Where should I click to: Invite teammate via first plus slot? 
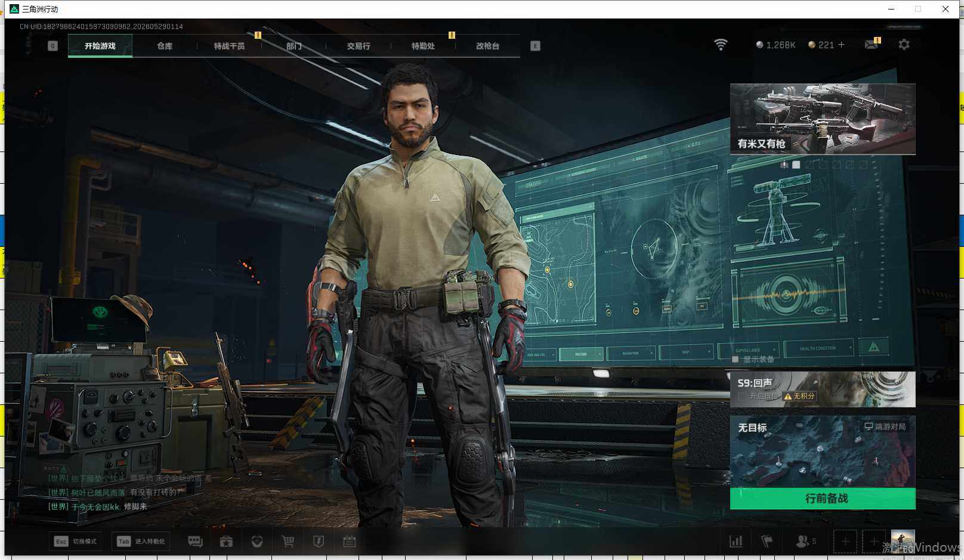tap(845, 542)
